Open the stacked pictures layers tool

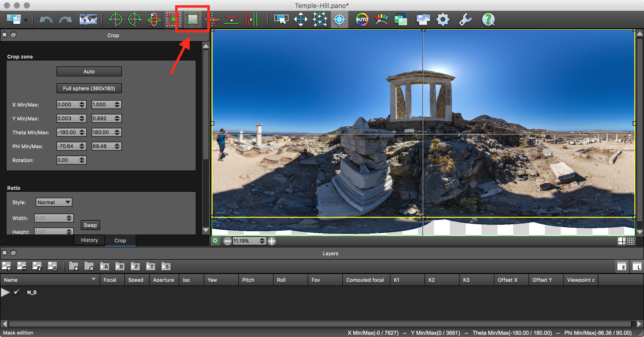(401, 19)
